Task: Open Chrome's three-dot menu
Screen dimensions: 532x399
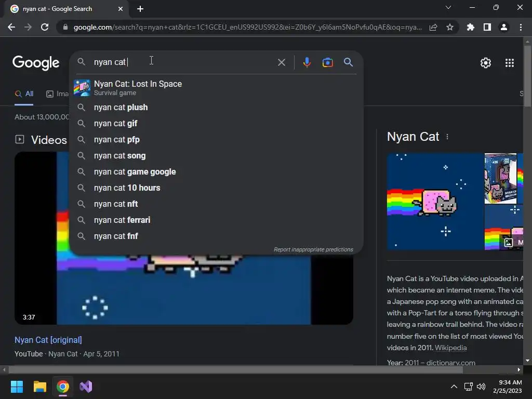Action: [521, 27]
